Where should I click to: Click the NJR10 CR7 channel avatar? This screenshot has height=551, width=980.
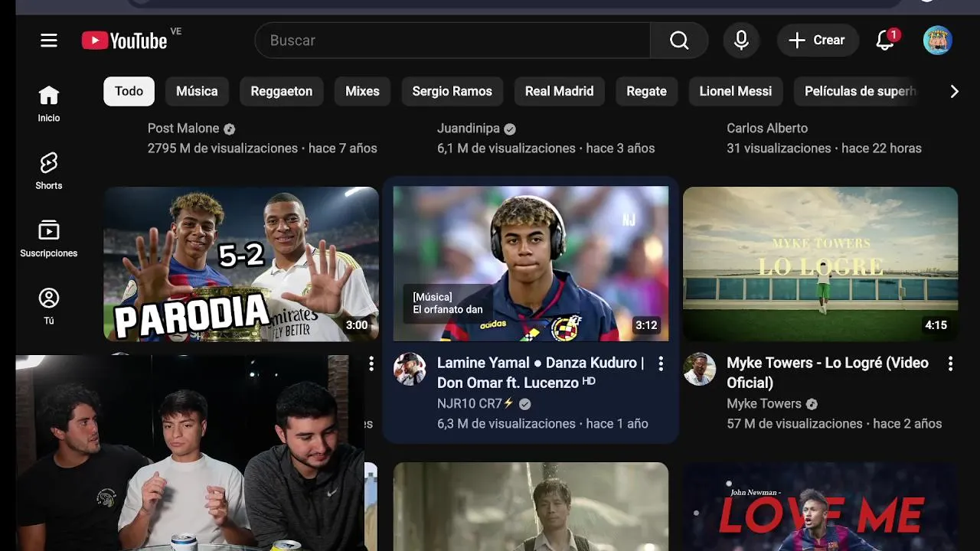[x=410, y=369]
